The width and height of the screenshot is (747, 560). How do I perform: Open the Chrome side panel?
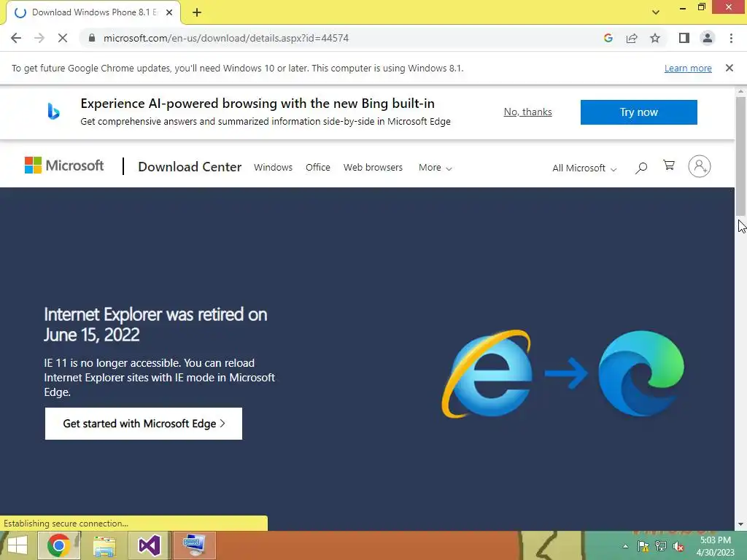click(x=684, y=38)
